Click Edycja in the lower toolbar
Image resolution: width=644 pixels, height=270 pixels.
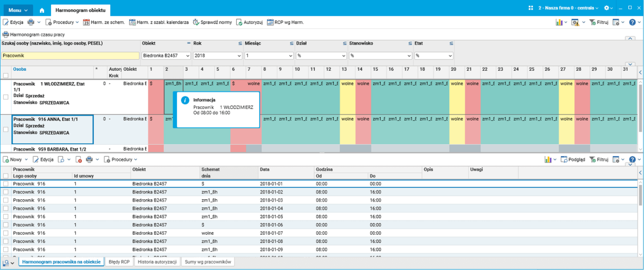43,159
